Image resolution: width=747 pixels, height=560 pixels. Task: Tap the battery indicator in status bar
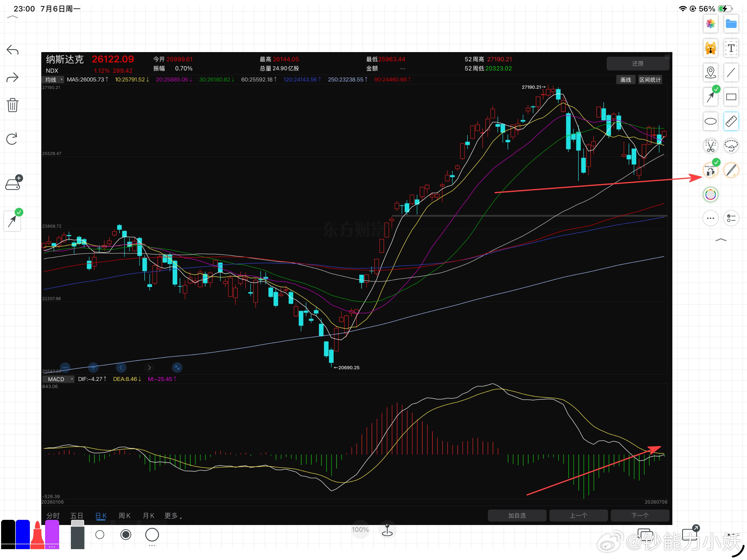point(725,9)
